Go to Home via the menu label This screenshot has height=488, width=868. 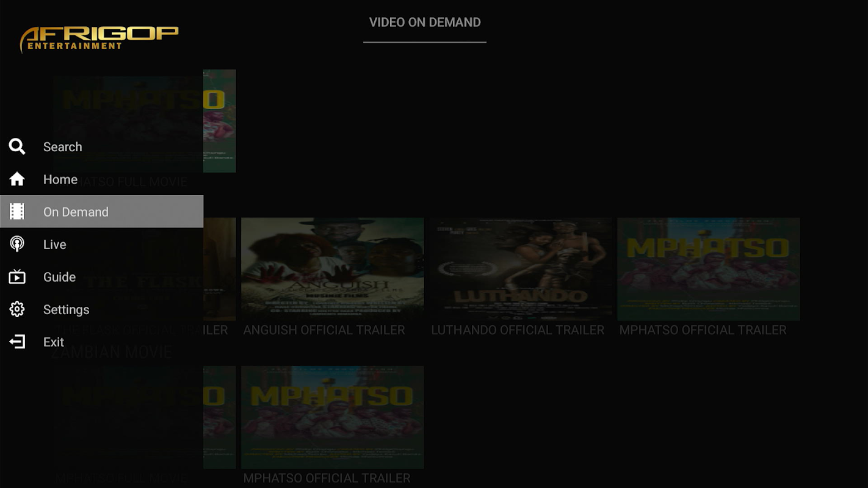click(60, 179)
